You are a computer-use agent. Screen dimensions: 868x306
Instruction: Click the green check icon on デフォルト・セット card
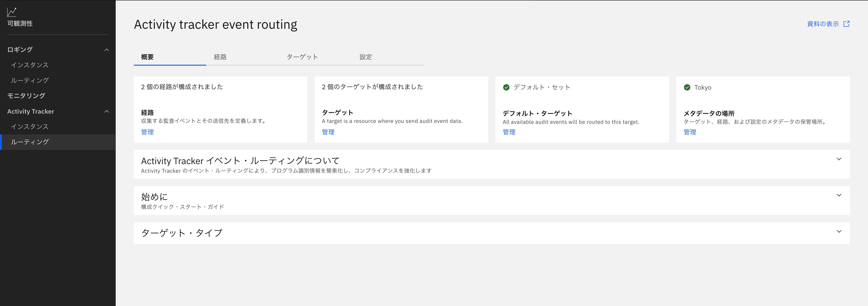pos(507,87)
